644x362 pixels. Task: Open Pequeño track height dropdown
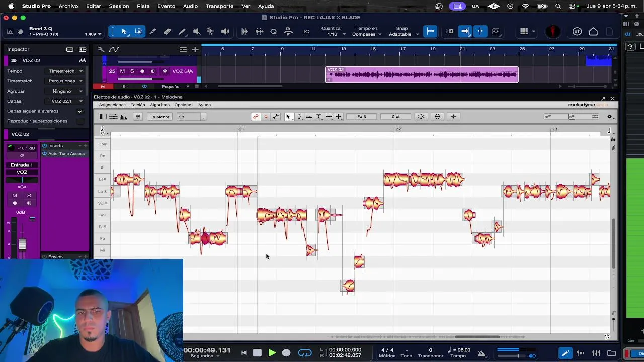coord(175,86)
